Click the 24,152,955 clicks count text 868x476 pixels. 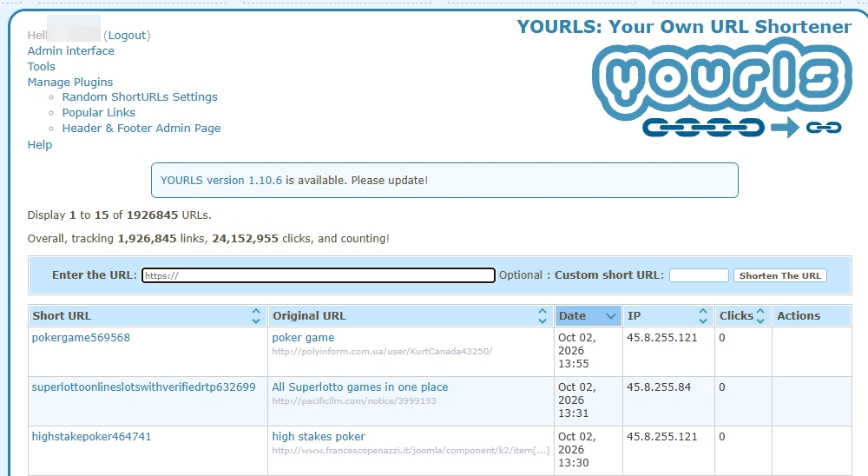(x=245, y=238)
